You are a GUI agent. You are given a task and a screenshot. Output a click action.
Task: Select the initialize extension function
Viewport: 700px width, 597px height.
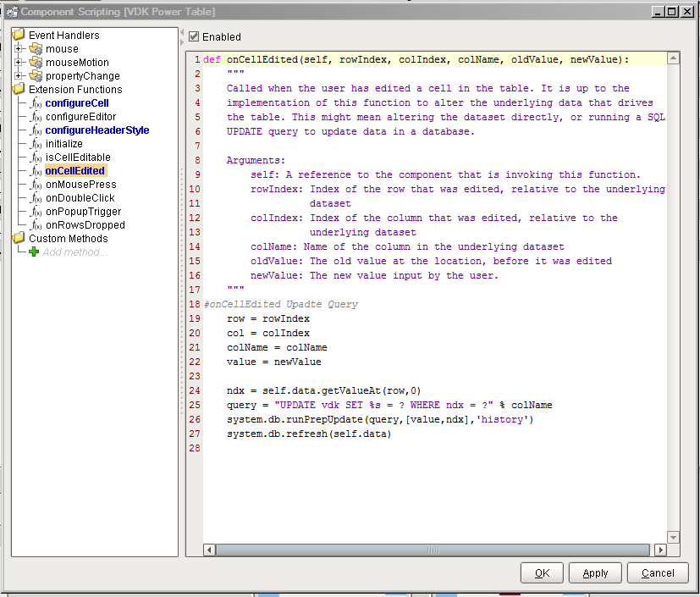click(64, 144)
